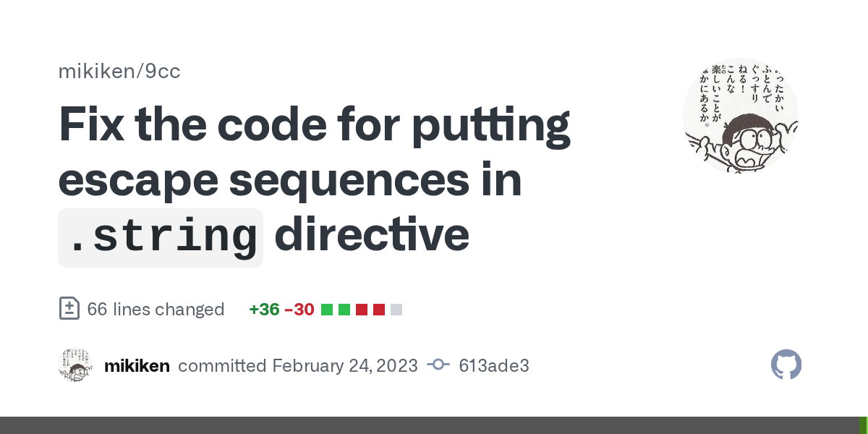Viewport: 868px width, 434px height.
Task: Select the first red diff square
Action: pos(362,310)
